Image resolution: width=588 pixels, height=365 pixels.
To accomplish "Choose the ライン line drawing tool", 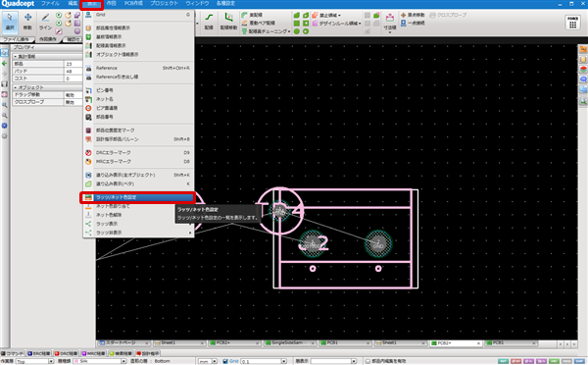I will [x=45, y=22].
